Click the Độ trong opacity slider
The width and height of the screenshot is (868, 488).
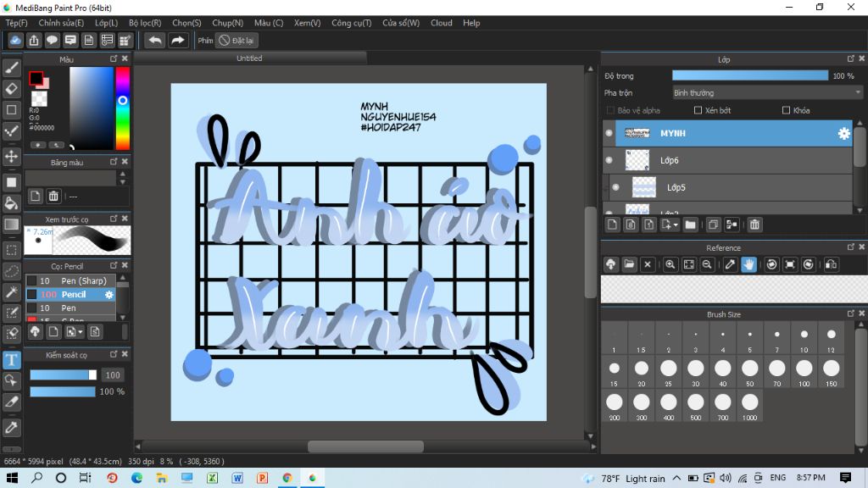click(750, 75)
